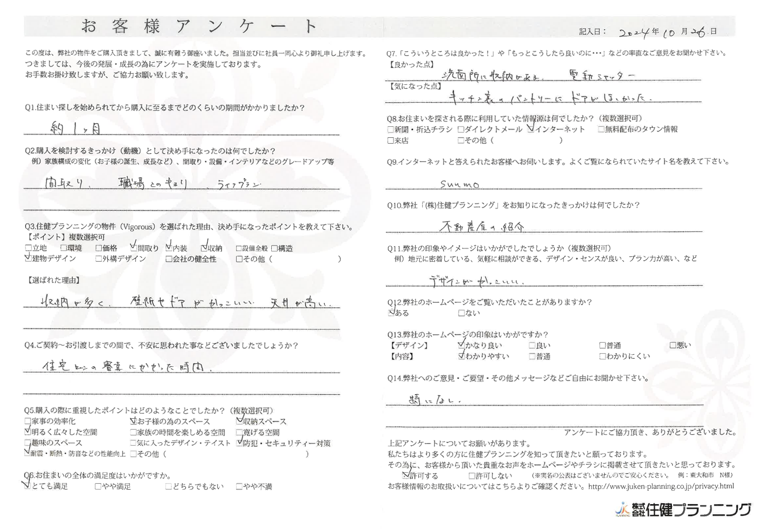Click the Q11 answer デザインがかっこいい
This screenshot has height=532, width=760.
coord(476,280)
